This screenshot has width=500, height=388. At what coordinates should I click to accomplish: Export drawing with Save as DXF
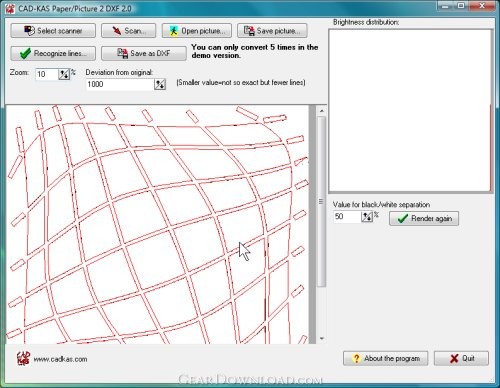(144, 53)
